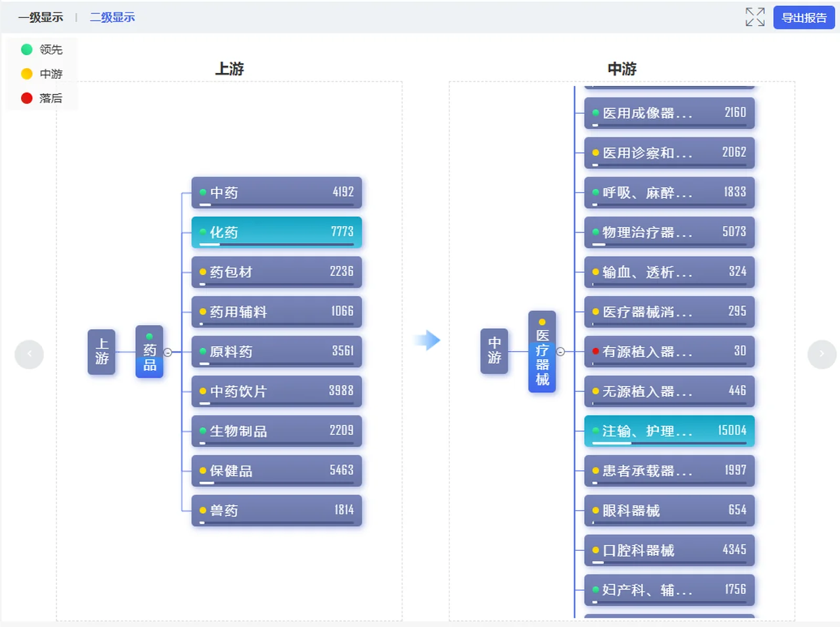840x627 pixels.
Task: Open the 物理治疗器 node
Action: tap(669, 232)
